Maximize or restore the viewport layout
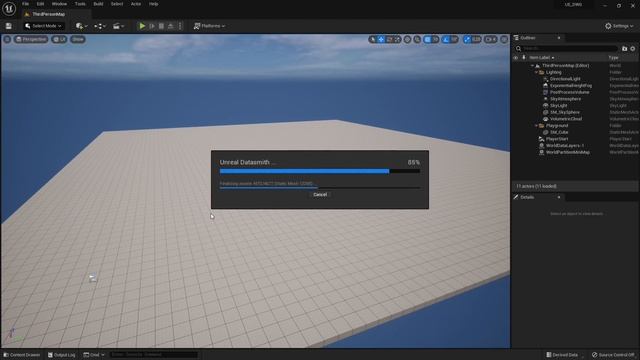The width and height of the screenshot is (640, 360). pos(504,39)
